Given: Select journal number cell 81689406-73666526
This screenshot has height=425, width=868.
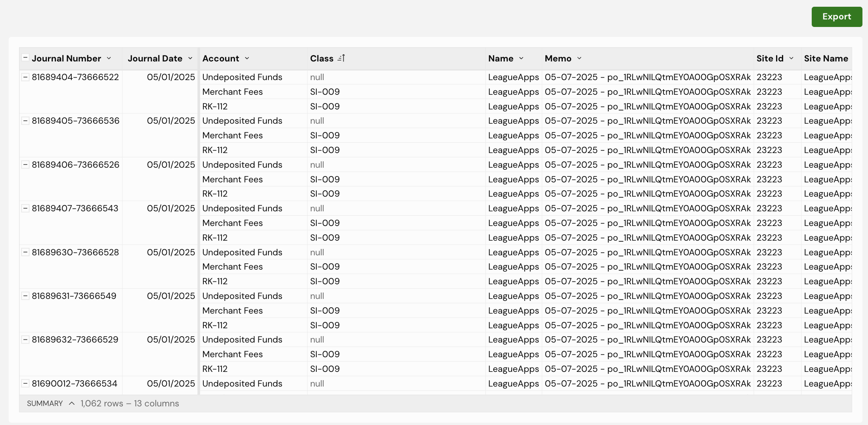Looking at the screenshot, I should click(x=75, y=165).
